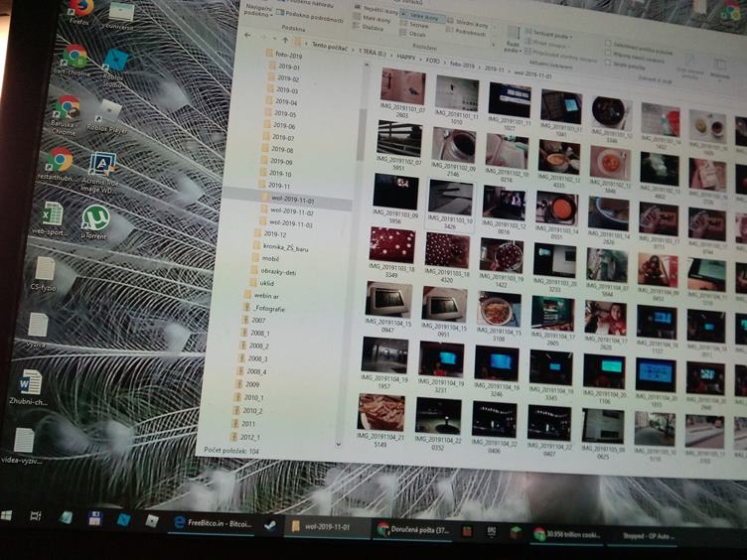
Task: Select the 2010_1 folder in tree
Action: point(248,397)
